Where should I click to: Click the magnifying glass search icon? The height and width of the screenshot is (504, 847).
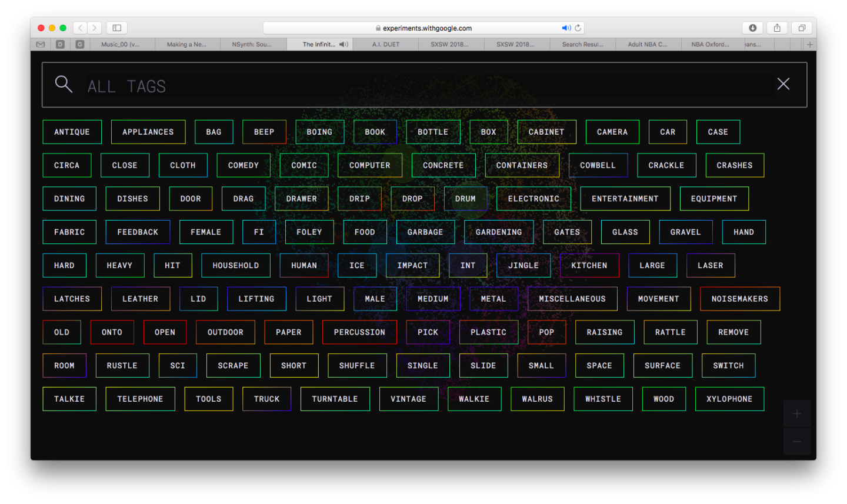(x=64, y=84)
